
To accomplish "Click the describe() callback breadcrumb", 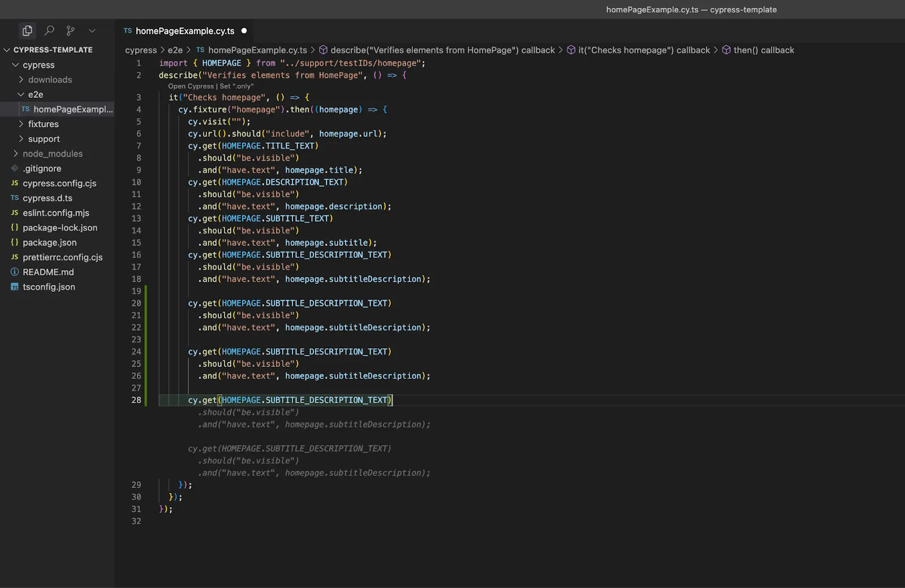I will click(442, 50).
